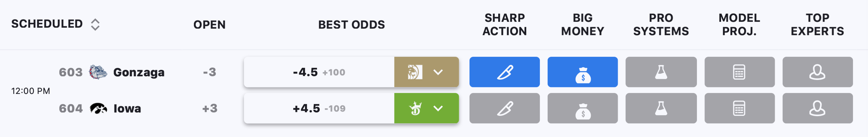Click Iowa's Top Experts person icon
Image resolution: width=868 pixels, height=137 pixels.
click(x=818, y=108)
